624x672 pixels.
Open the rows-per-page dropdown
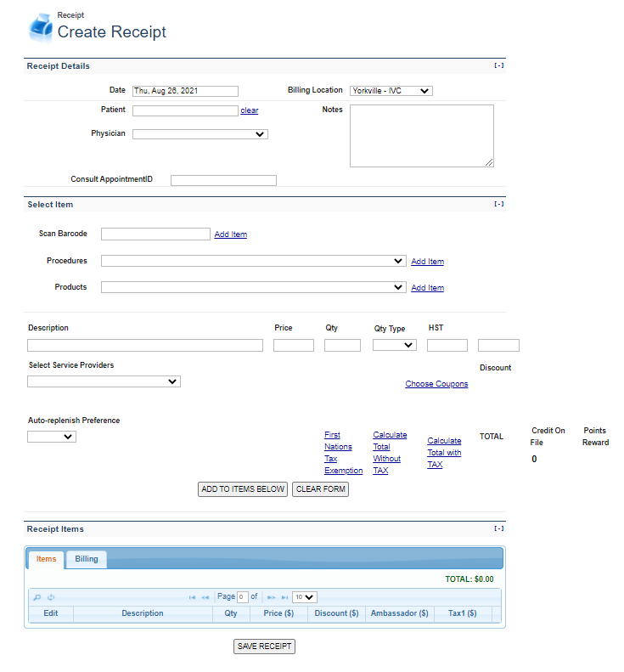click(304, 597)
